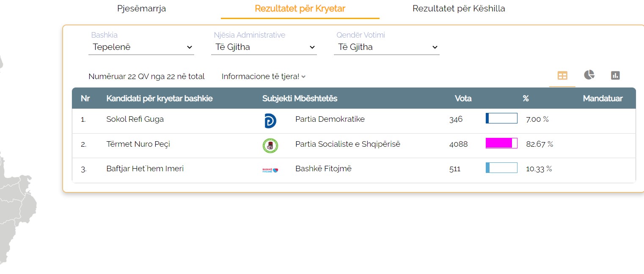Open the Njësia Administrative dropdown
Viewport: 644px width, 274px height.
[x=264, y=47]
